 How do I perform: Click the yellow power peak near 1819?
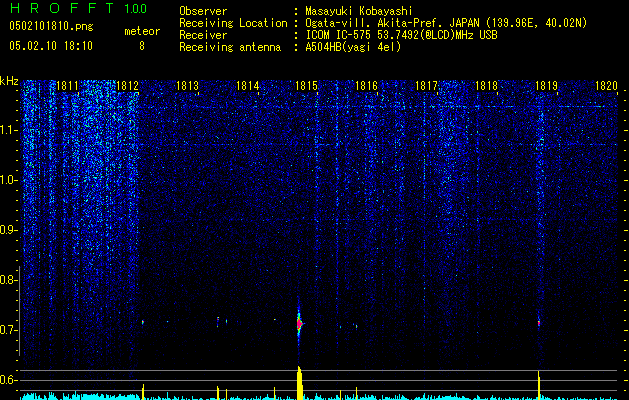[x=539, y=385]
